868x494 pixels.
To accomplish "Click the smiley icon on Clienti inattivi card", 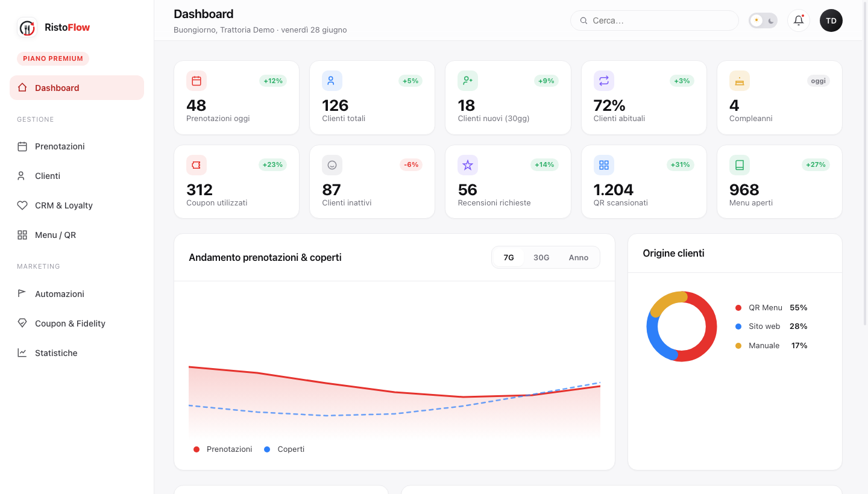I will pos(332,165).
